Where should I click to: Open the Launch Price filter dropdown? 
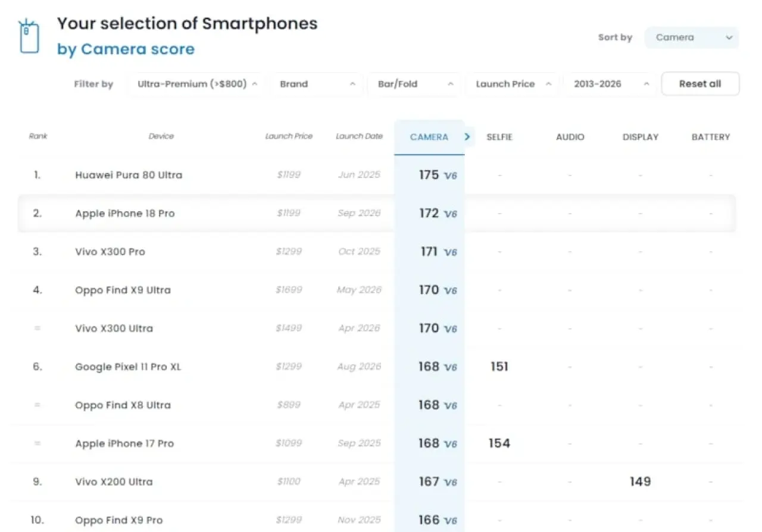tap(511, 84)
